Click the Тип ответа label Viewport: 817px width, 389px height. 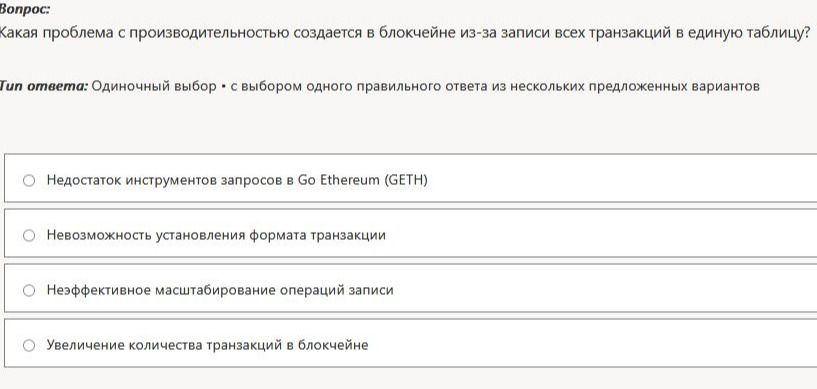coord(43,86)
